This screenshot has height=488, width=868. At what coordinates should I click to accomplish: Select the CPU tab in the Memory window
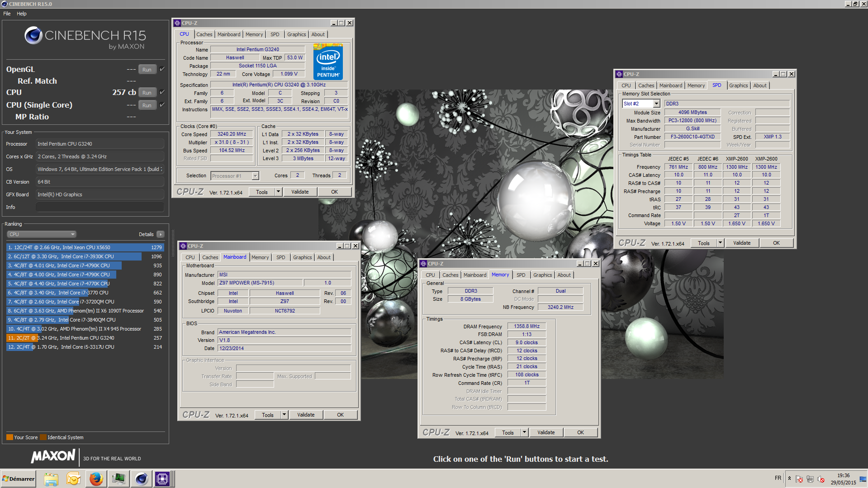coord(430,275)
